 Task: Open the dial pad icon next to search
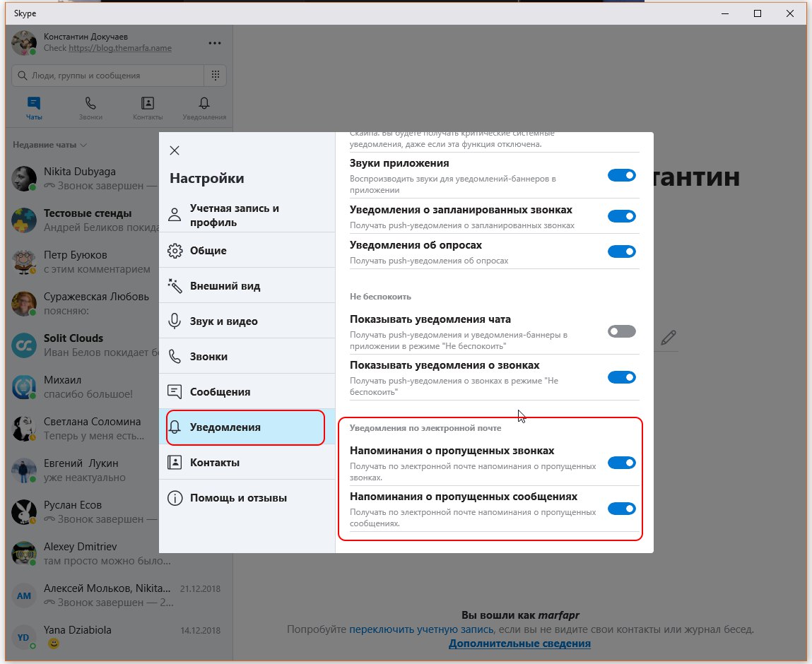tap(216, 76)
